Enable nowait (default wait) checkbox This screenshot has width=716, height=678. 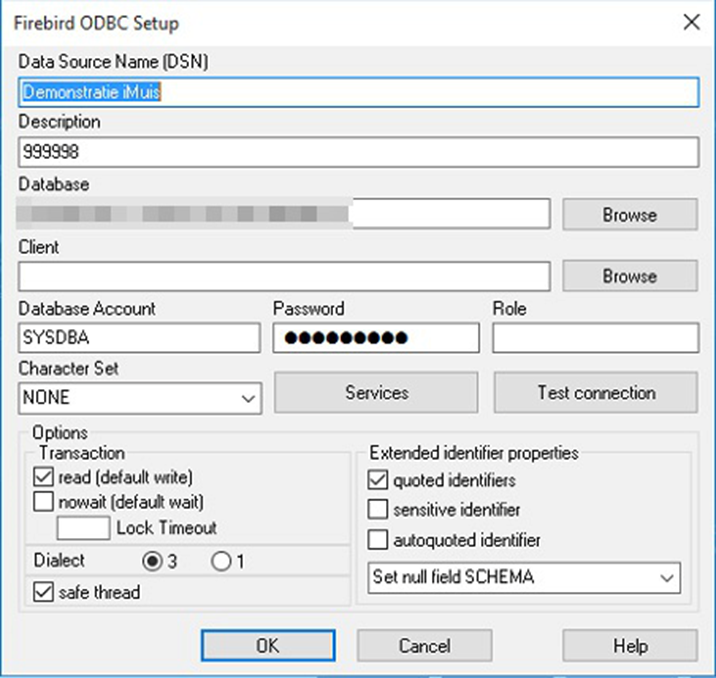43,501
